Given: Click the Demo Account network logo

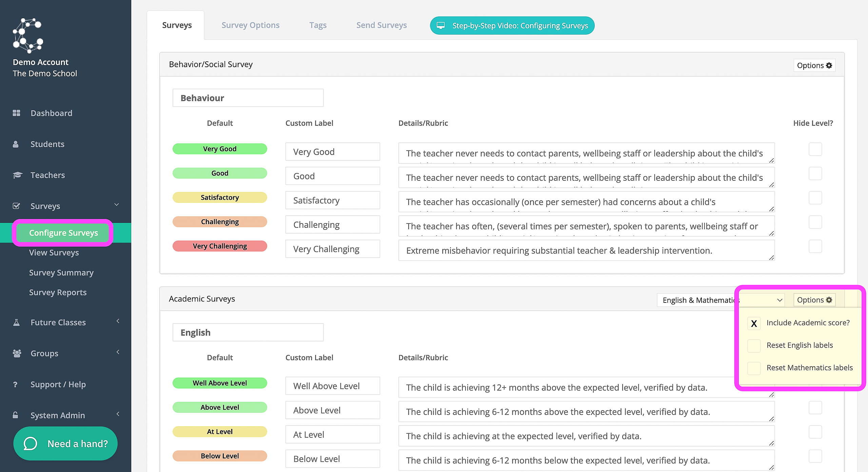Looking at the screenshot, I should [28, 36].
